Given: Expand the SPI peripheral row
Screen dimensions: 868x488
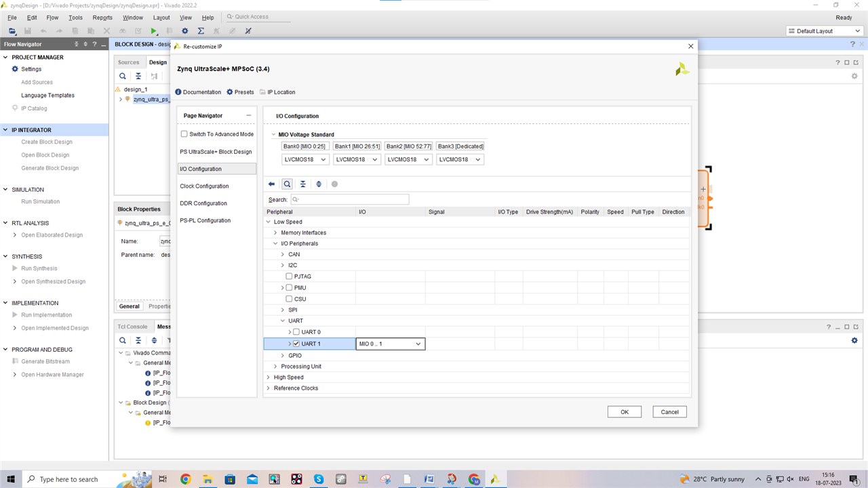Looking at the screenshot, I should [283, 310].
